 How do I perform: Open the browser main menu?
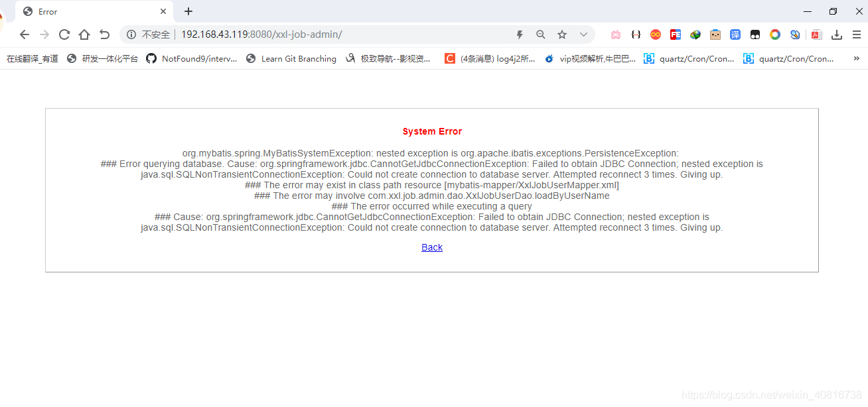point(857,34)
